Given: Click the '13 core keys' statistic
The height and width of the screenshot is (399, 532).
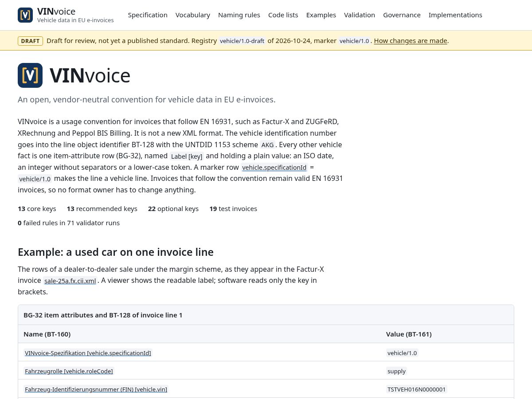Looking at the screenshot, I should coord(37,209).
